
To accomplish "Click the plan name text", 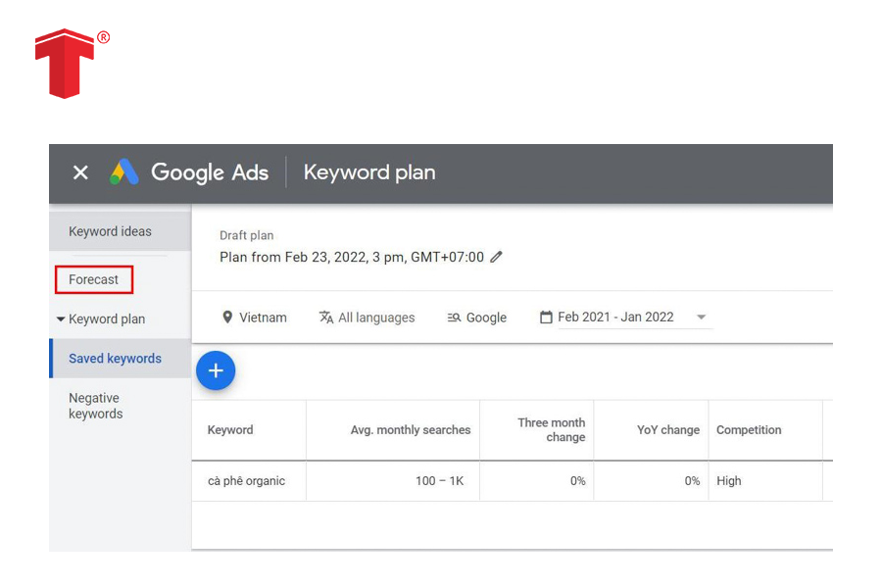I will [x=352, y=257].
